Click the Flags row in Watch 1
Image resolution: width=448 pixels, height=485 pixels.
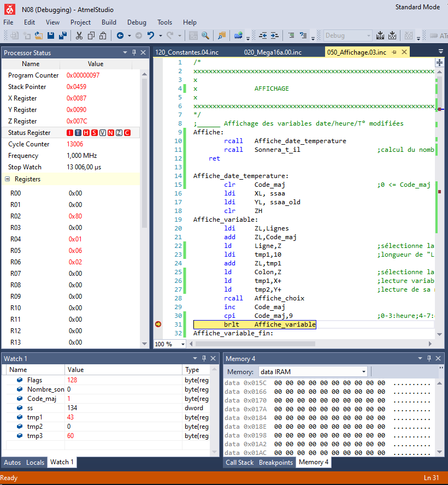34,380
